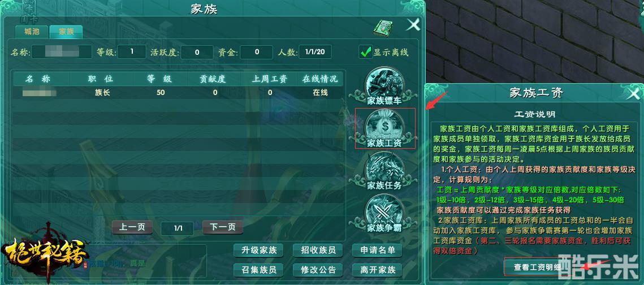
Task: Click the 离开家族 button
Action: click(x=378, y=270)
